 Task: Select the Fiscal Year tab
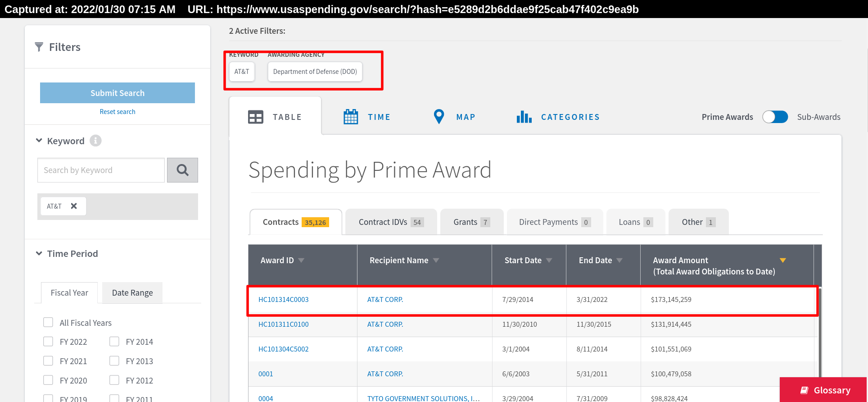pos(69,293)
